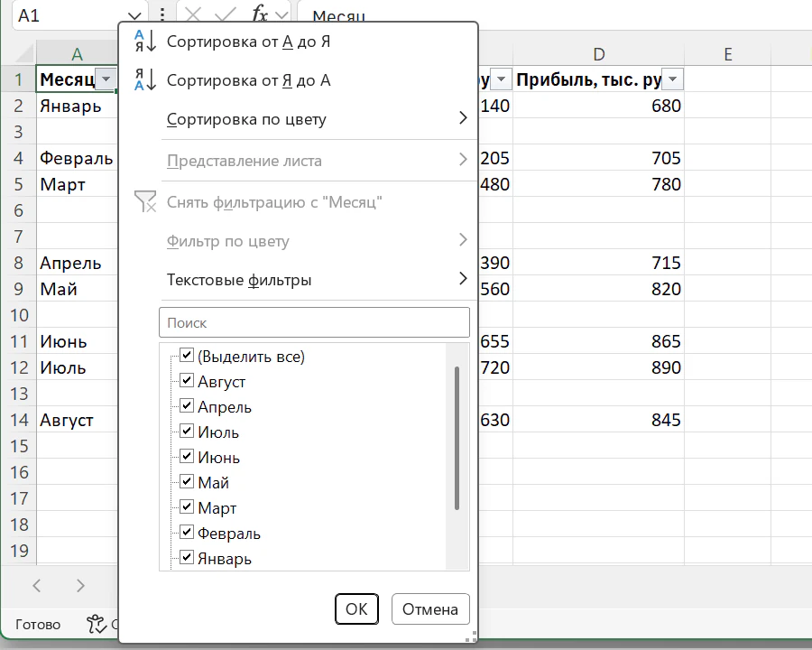Select column E header
This screenshot has width=812, height=650.
pyautogui.click(x=727, y=54)
